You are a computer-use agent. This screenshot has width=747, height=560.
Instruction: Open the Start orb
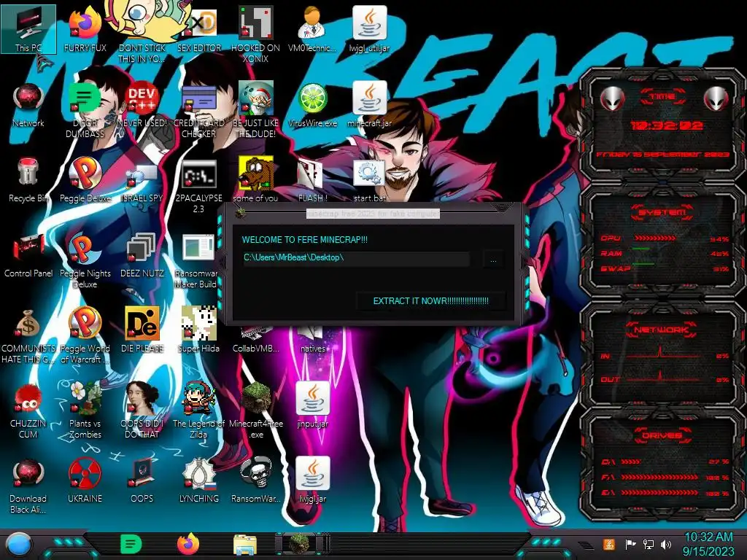[x=18, y=545]
